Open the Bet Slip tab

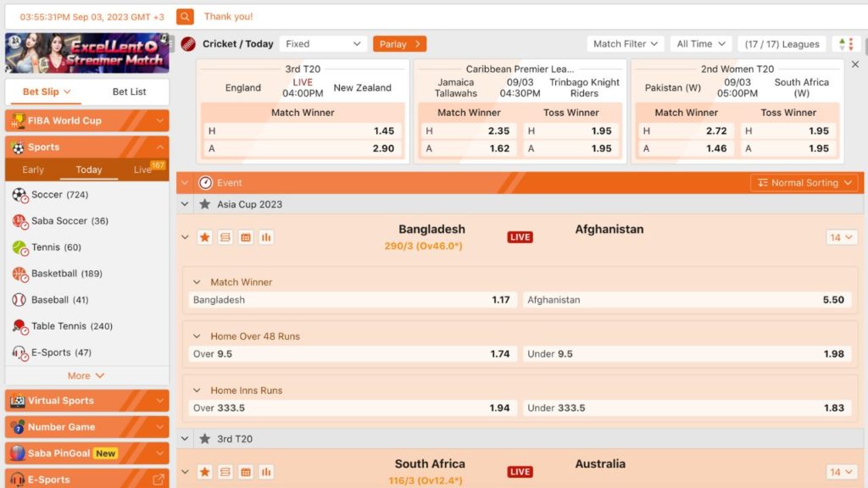click(x=47, y=91)
